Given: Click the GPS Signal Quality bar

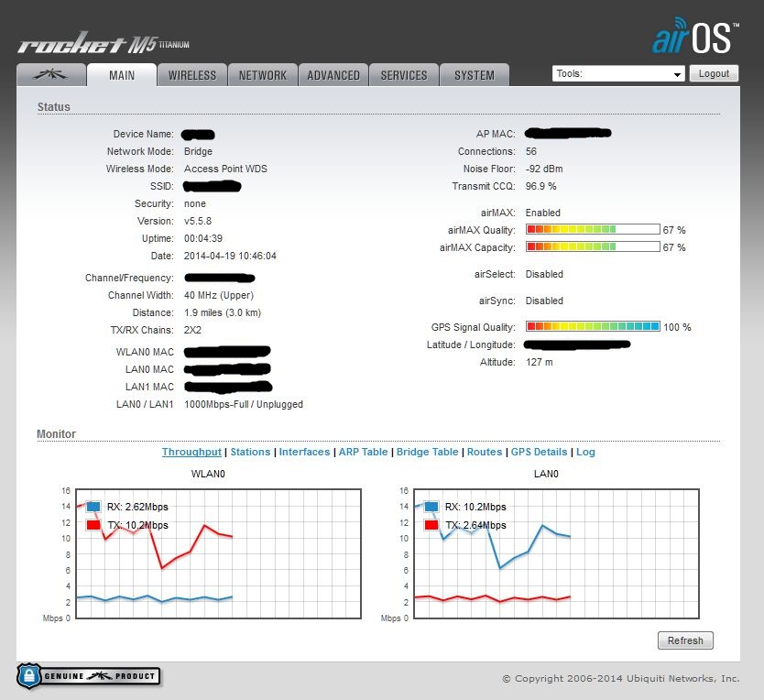Looking at the screenshot, I should [x=593, y=326].
